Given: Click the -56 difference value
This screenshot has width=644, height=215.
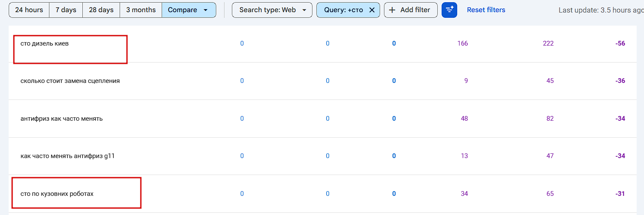Looking at the screenshot, I should (x=620, y=43).
